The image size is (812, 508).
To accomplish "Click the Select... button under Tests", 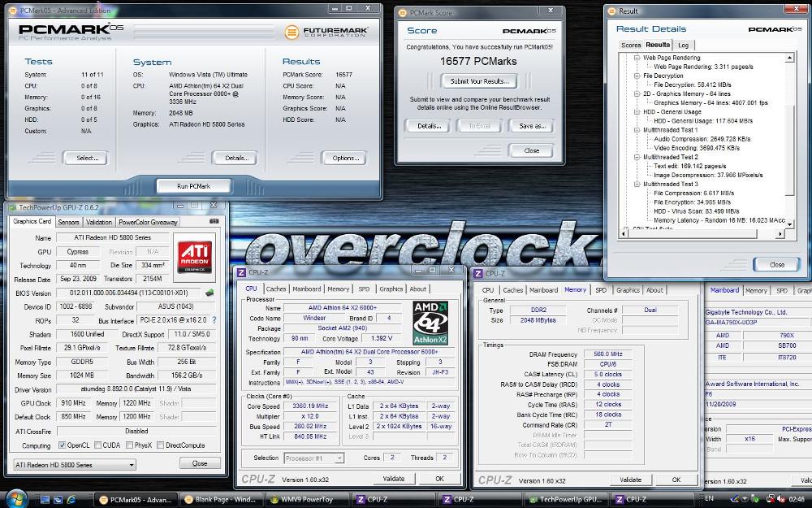I will point(86,158).
